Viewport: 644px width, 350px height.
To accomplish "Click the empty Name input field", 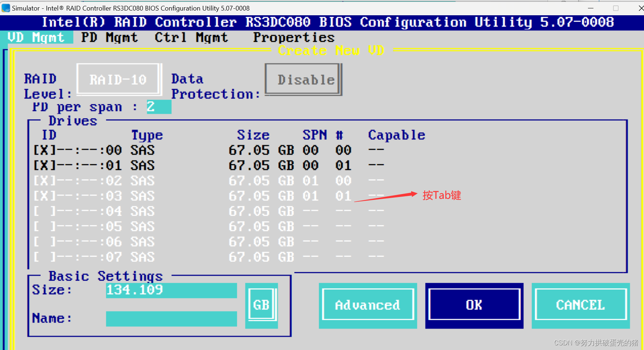I will tap(171, 319).
